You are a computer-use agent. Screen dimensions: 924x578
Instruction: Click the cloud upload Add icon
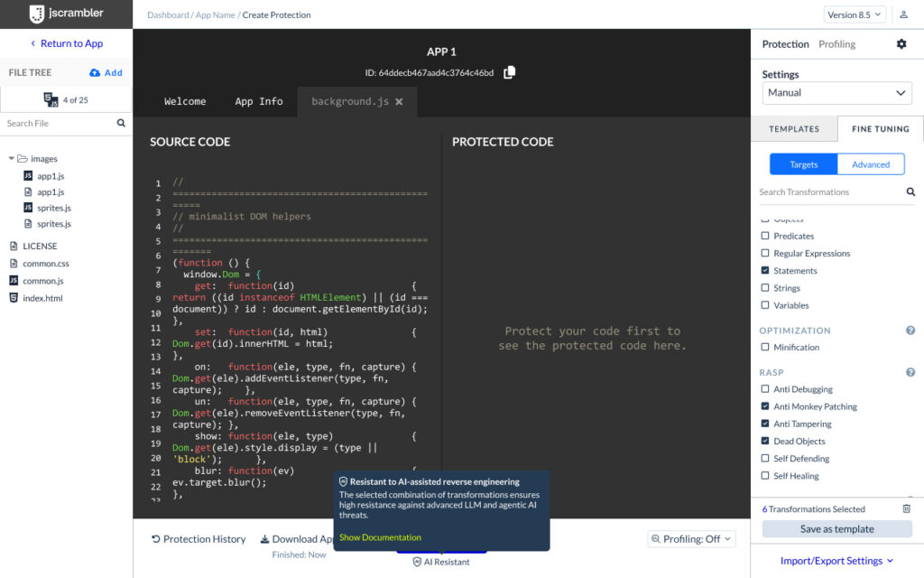pos(94,72)
